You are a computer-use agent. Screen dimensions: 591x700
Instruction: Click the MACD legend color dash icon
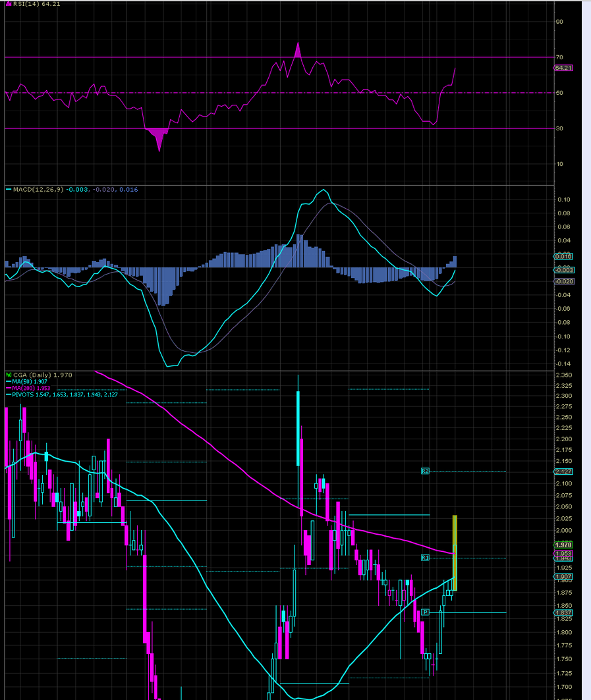coord(9,190)
